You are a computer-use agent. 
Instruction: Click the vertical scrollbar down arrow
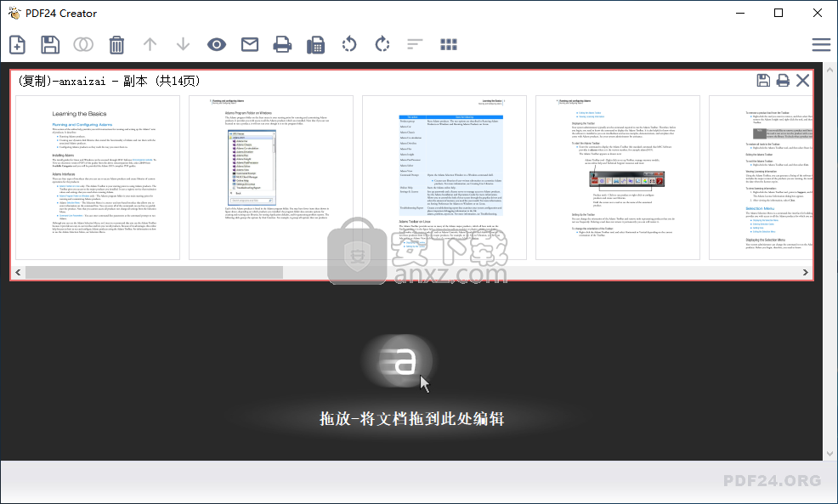coord(830,453)
